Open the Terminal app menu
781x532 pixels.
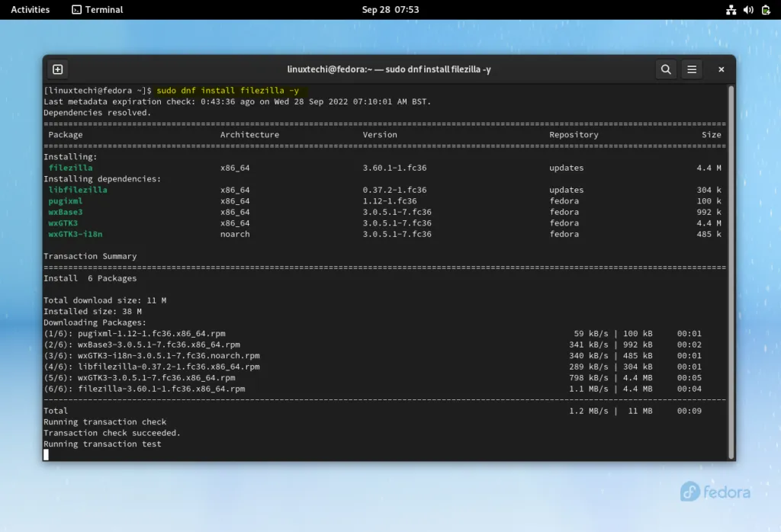[x=98, y=9]
